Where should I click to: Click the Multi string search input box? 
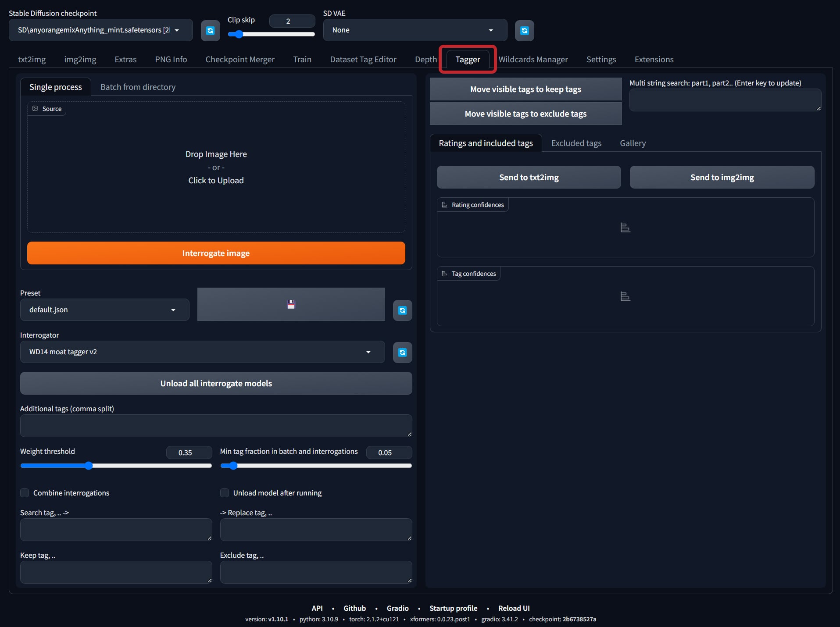click(725, 100)
